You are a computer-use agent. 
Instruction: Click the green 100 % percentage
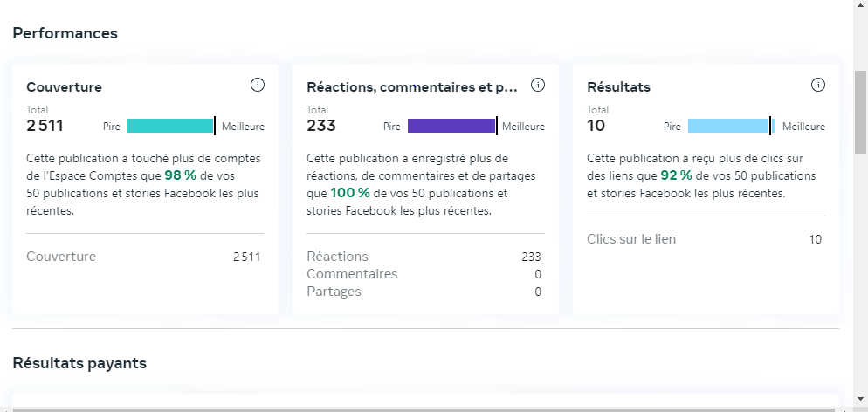tap(349, 193)
